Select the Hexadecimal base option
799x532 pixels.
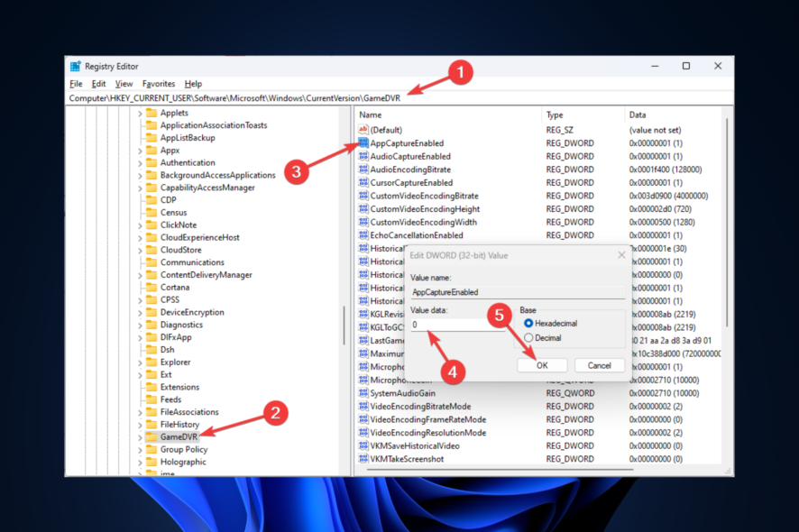[x=528, y=323]
